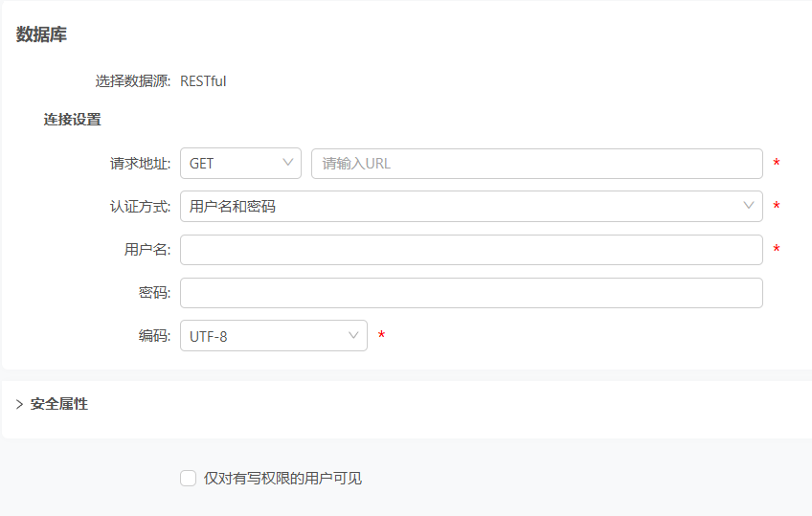
Task: Open the GET request method dropdown
Action: coord(240,164)
